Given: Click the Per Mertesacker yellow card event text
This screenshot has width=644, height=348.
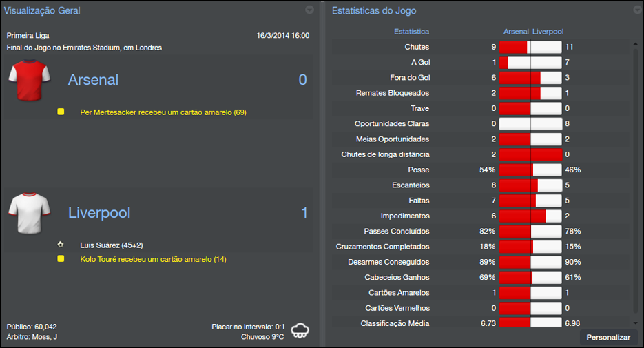Looking at the screenshot, I should click(163, 112).
